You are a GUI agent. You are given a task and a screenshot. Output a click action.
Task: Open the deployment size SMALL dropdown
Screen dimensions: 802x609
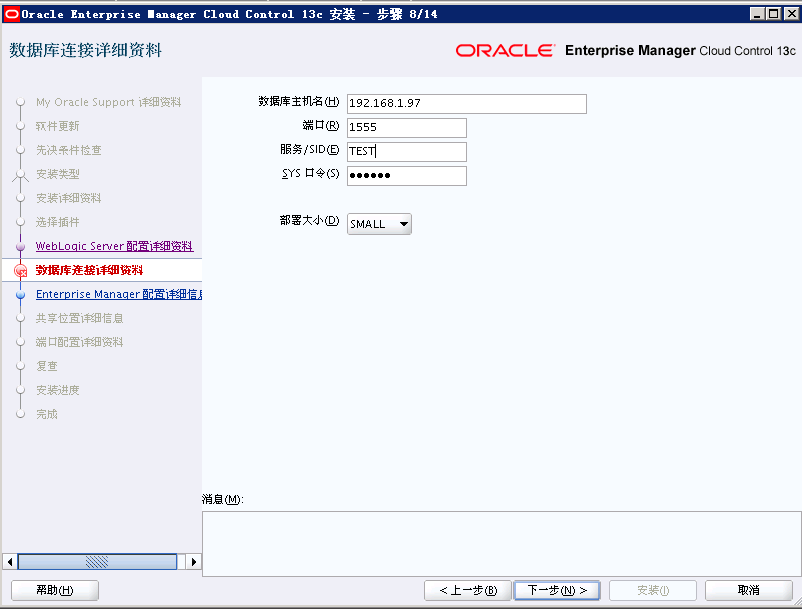[379, 224]
